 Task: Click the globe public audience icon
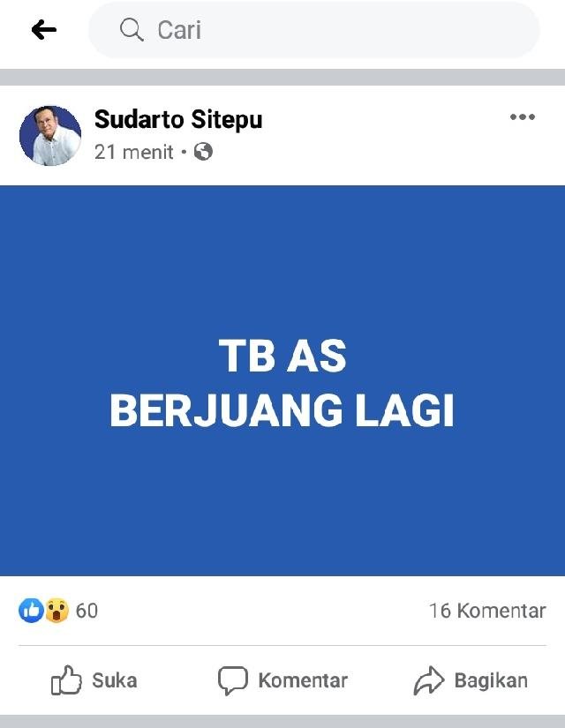point(203,152)
